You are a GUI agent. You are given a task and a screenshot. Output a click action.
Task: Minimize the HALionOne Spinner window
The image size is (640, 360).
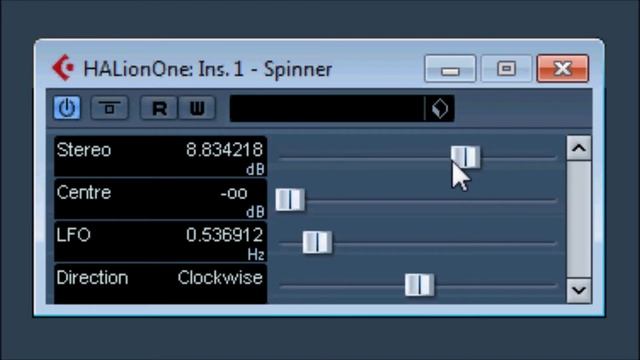coord(450,69)
